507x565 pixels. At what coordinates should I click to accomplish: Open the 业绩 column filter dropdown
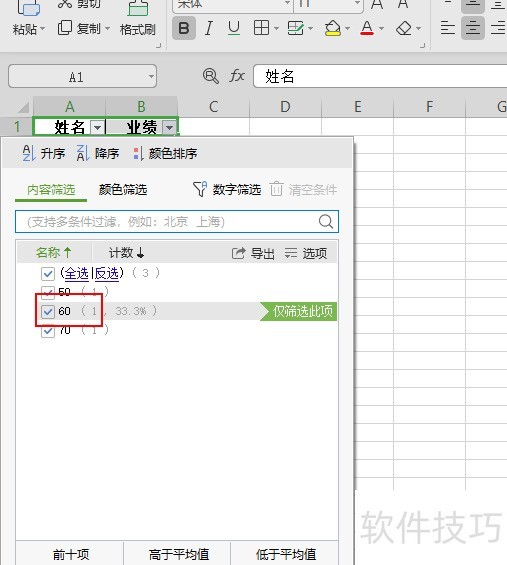tap(169, 128)
